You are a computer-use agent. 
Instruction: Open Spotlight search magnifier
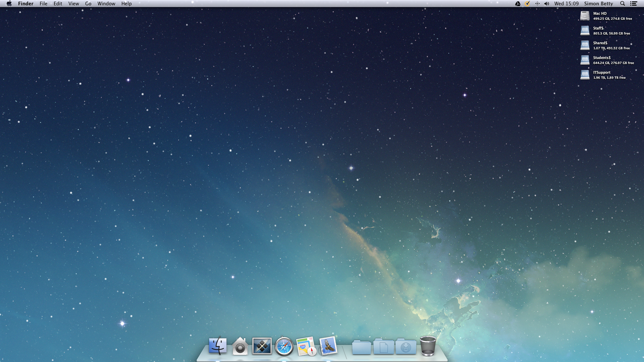tap(623, 4)
